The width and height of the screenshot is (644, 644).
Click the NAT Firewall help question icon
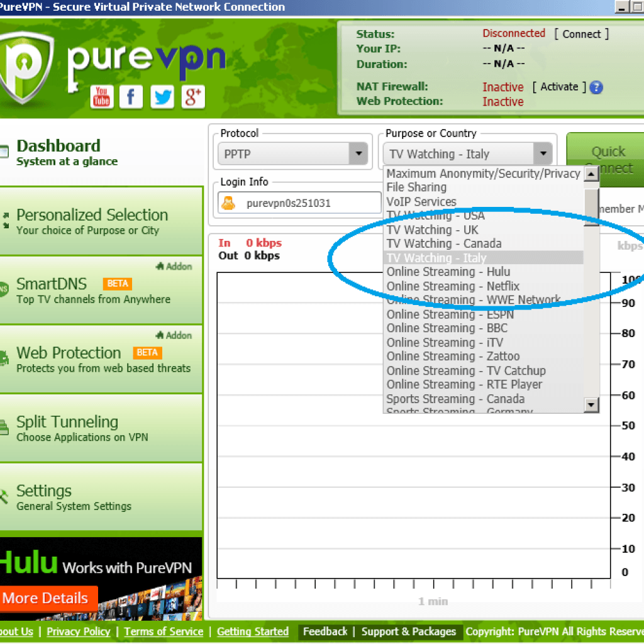coord(596,87)
